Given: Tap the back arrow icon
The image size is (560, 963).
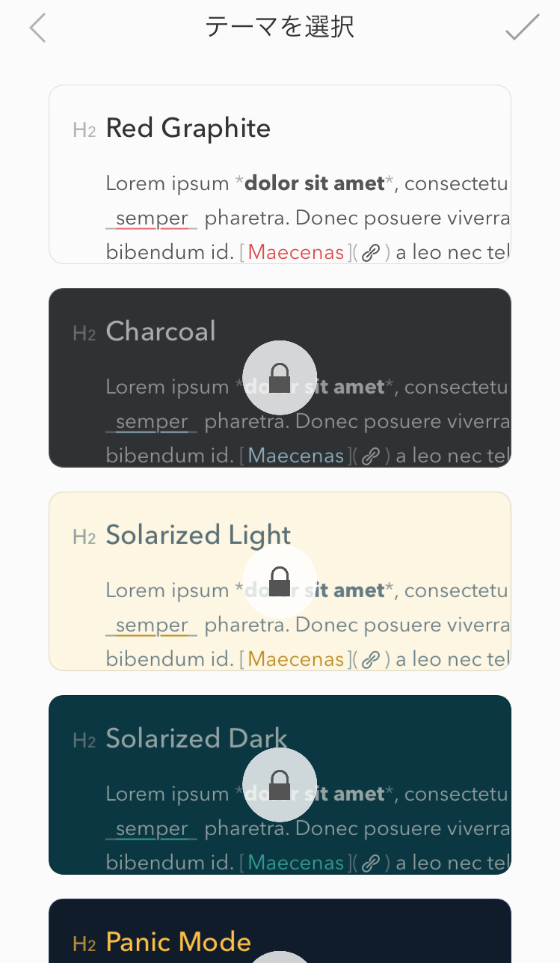Looking at the screenshot, I should pyautogui.click(x=37, y=28).
